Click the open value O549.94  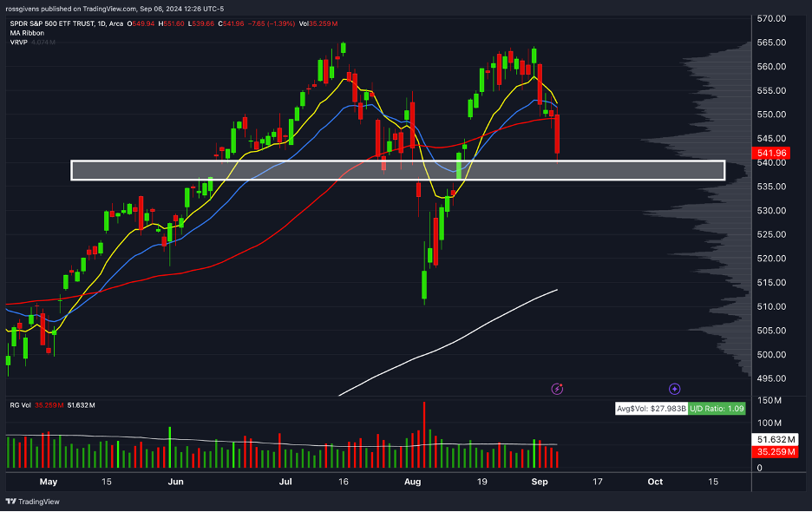pos(141,23)
